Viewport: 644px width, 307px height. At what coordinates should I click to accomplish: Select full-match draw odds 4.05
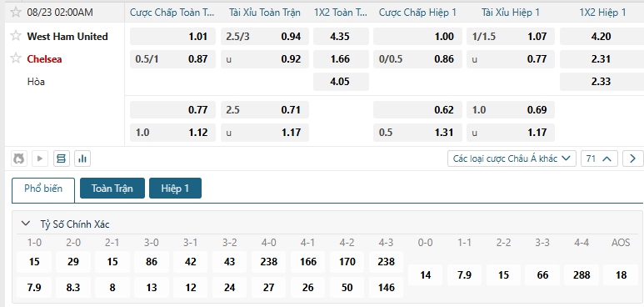341,82
